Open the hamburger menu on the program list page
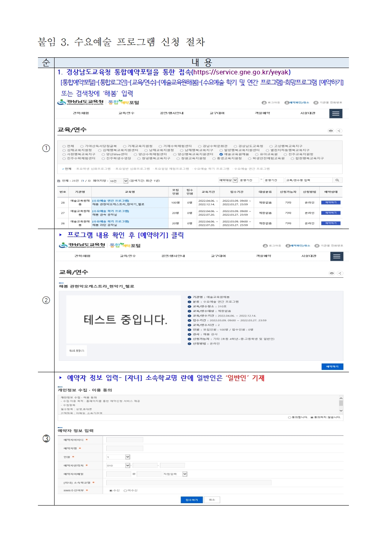This screenshot has width=392, height=555. click(336, 114)
